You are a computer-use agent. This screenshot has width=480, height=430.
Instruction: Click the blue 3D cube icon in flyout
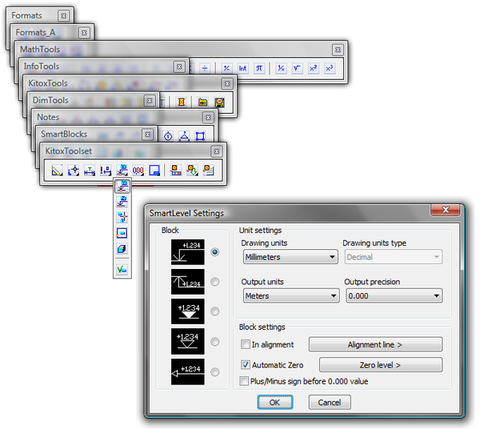(122, 249)
